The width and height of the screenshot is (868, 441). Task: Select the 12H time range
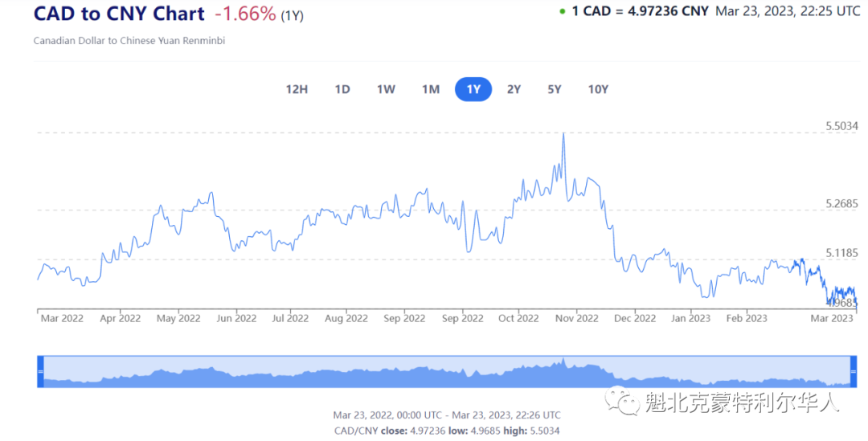pos(297,89)
